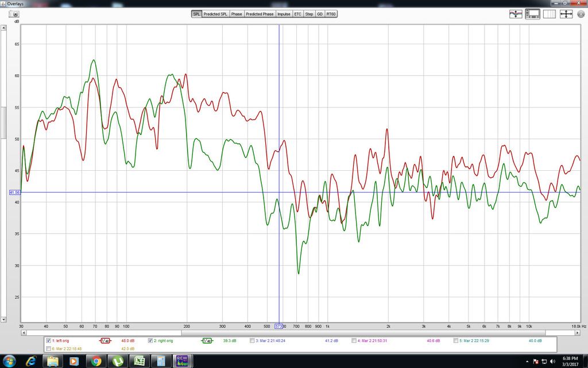
Task: Launch Internet Explorer from the taskbar
Action: tap(31, 361)
